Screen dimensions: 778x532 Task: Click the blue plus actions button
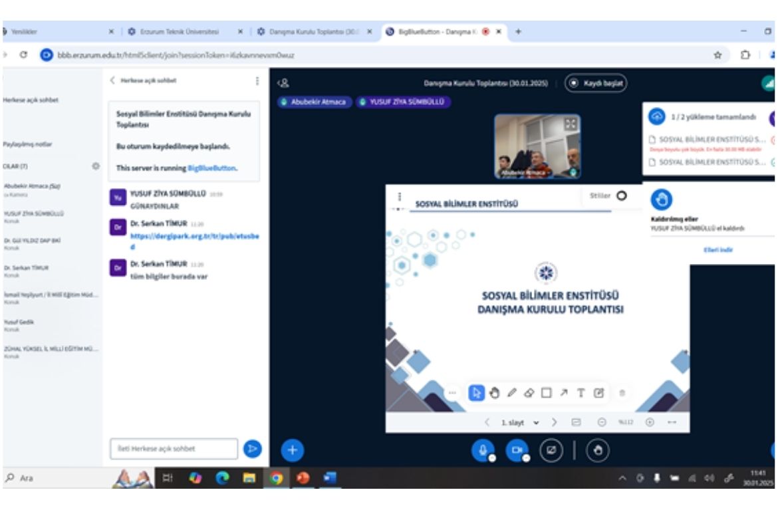coord(292,450)
